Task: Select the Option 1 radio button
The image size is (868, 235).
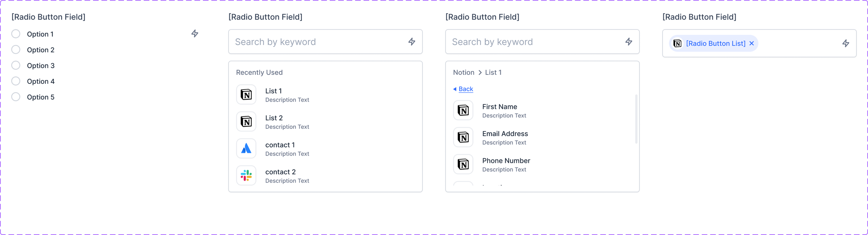Action: (x=16, y=34)
